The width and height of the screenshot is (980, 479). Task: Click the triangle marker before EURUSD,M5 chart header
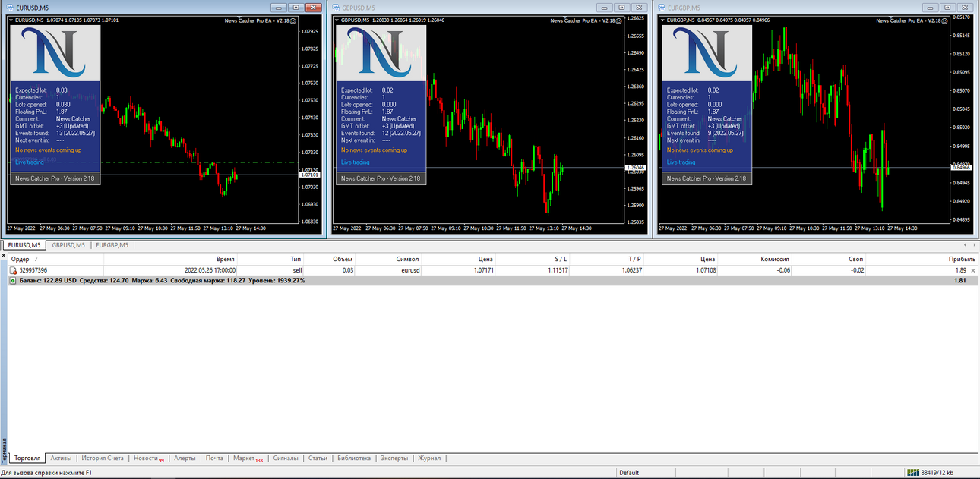click(11, 20)
